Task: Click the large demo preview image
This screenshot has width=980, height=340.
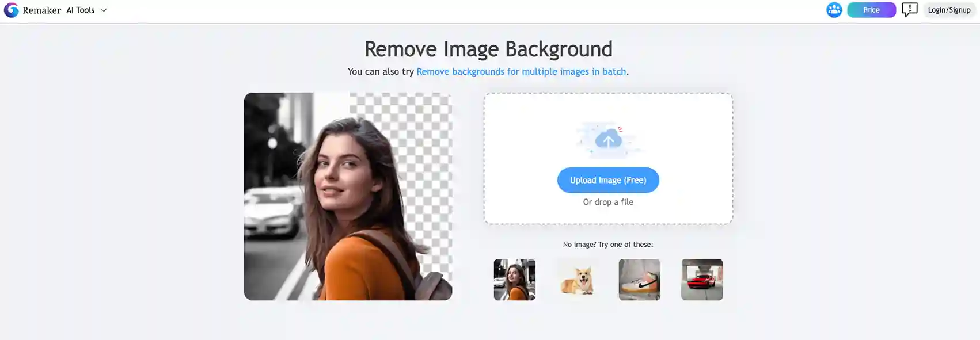Action: tap(348, 196)
